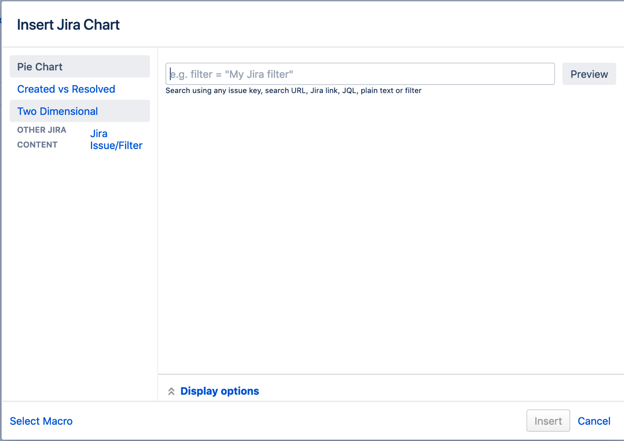
Task: Click the Insert Jira Chart title
Action: (x=68, y=25)
